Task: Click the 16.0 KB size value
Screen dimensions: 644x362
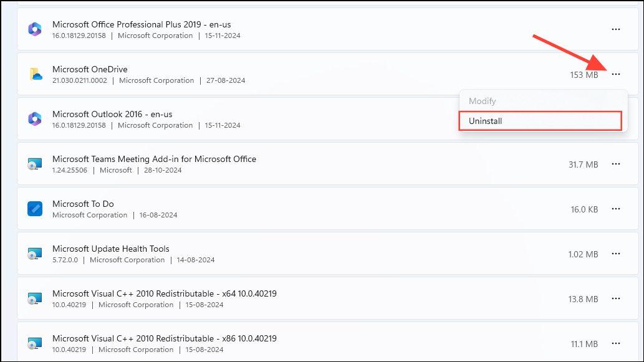Action: coord(584,209)
